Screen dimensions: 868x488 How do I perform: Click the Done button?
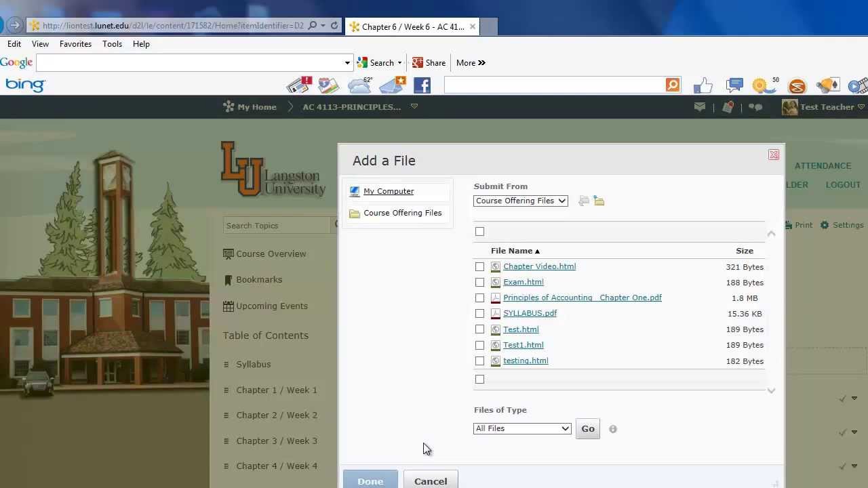[370, 481]
